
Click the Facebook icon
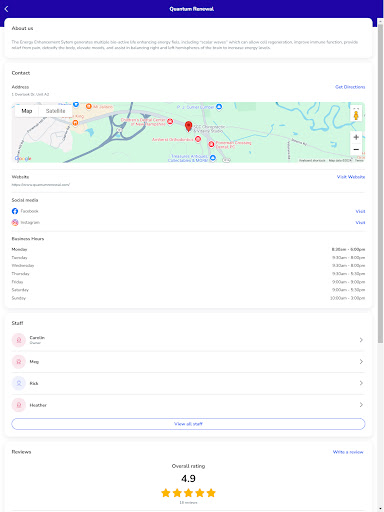[15, 211]
